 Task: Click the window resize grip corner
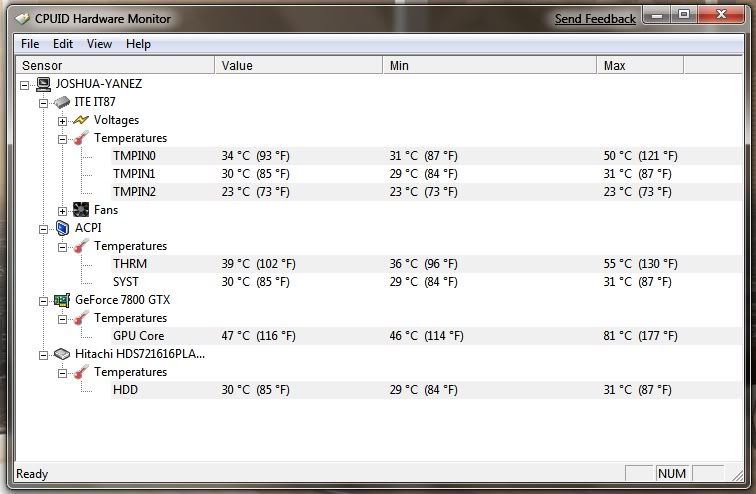pyautogui.click(x=737, y=475)
